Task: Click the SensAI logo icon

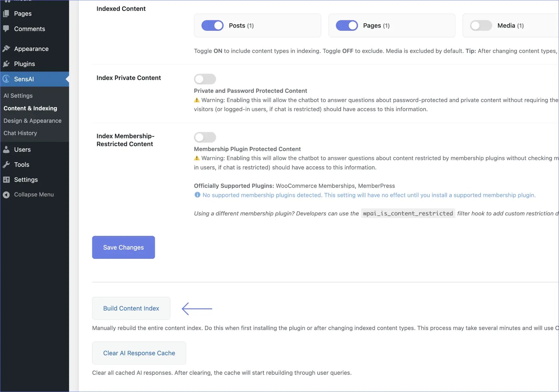Action: pyautogui.click(x=6, y=79)
